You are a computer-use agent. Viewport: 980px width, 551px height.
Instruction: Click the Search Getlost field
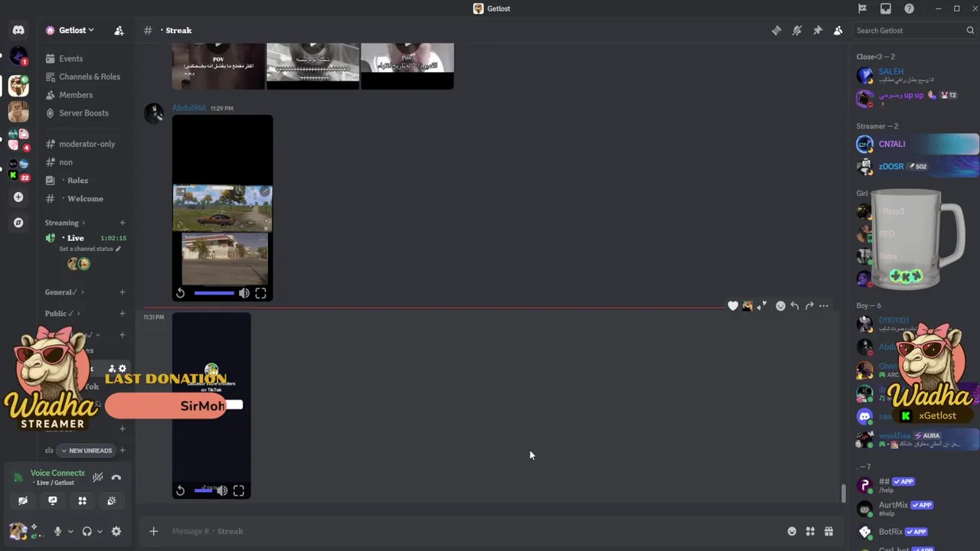pos(914,31)
